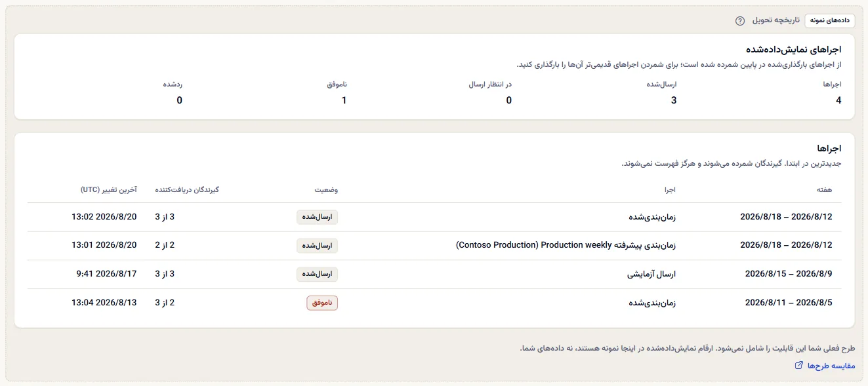
Task: Click زمان‌بندی‌شده in the ناموفق row
Action: pyautogui.click(x=652, y=303)
